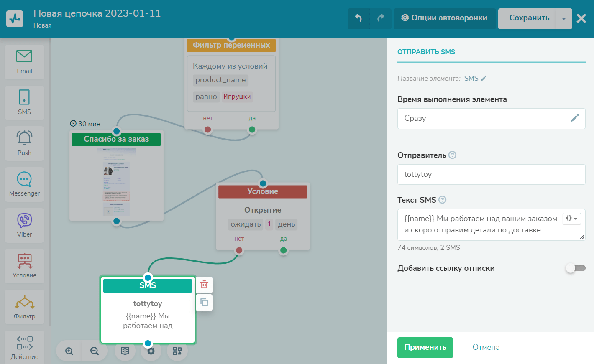This screenshot has height=364, width=594.
Task: Add an SMS element from the sidebar
Action: click(x=24, y=103)
